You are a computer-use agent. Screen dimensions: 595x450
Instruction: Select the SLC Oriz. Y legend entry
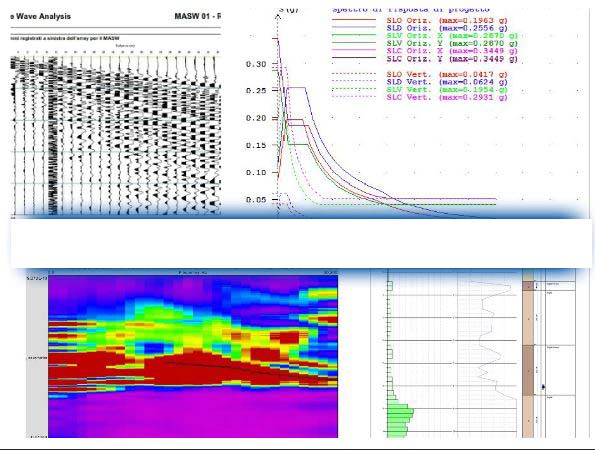pyautogui.click(x=452, y=59)
